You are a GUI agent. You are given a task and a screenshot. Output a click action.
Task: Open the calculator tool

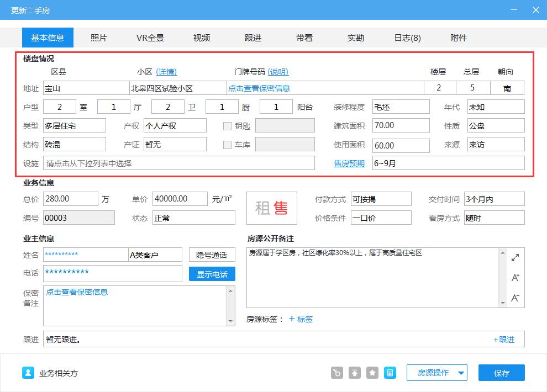click(x=390, y=373)
